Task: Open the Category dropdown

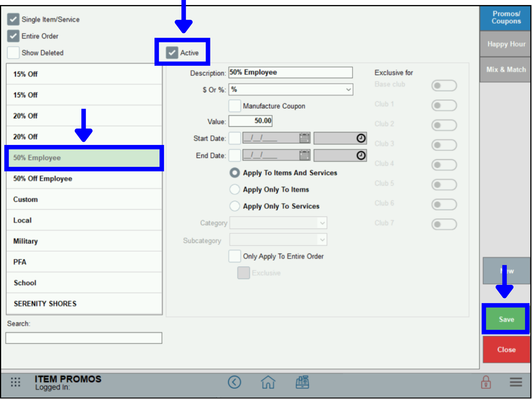Action: click(x=278, y=223)
